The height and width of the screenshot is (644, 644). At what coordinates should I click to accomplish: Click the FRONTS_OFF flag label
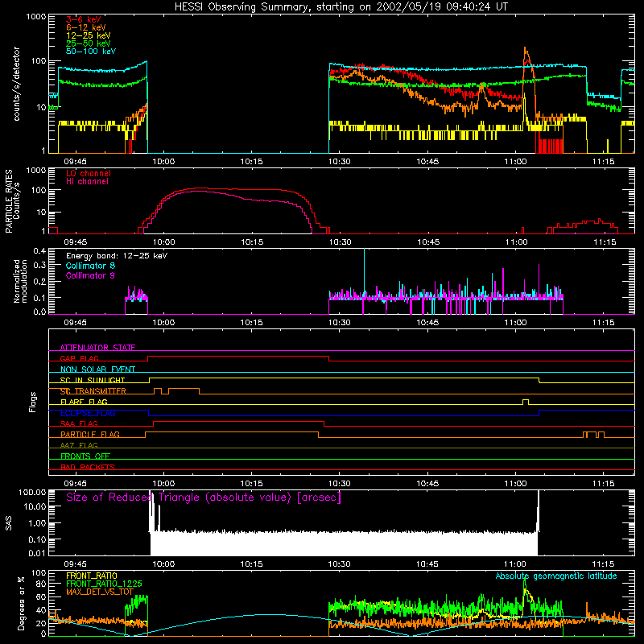pyautogui.click(x=85, y=456)
